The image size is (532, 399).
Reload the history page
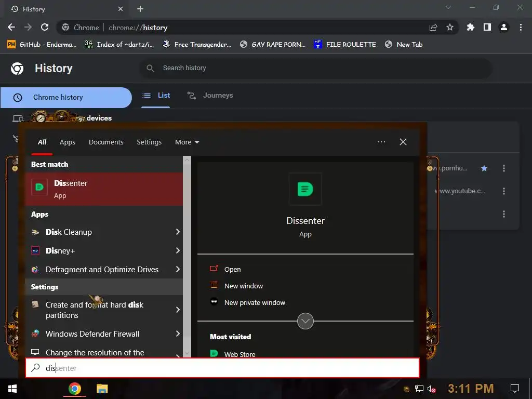(45, 27)
